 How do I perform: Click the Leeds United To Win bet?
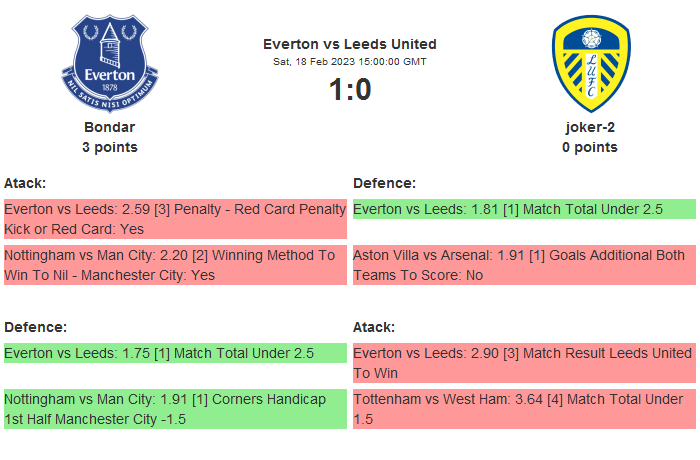tap(524, 363)
